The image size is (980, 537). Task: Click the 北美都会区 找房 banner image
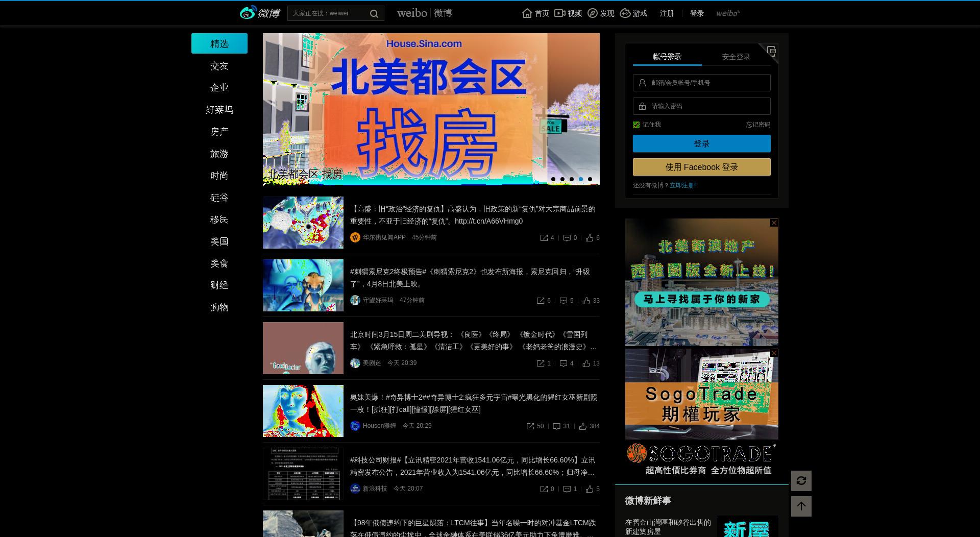tap(431, 109)
